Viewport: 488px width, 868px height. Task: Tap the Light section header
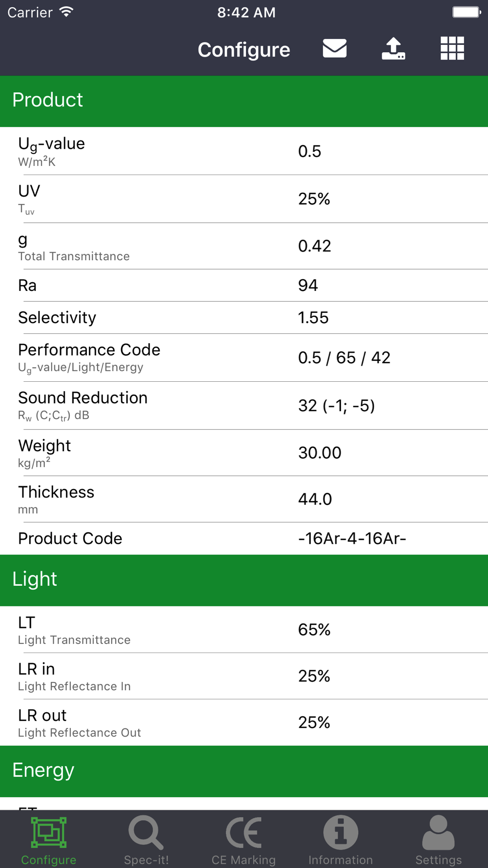pos(244,579)
